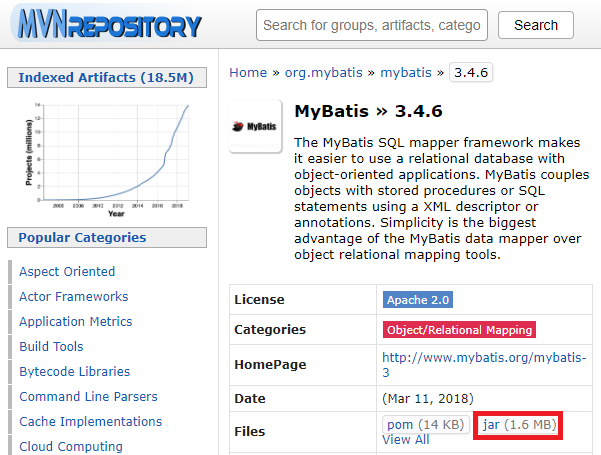The image size is (601, 455).
Task: Click the Search button
Action: click(x=535, y=25)
